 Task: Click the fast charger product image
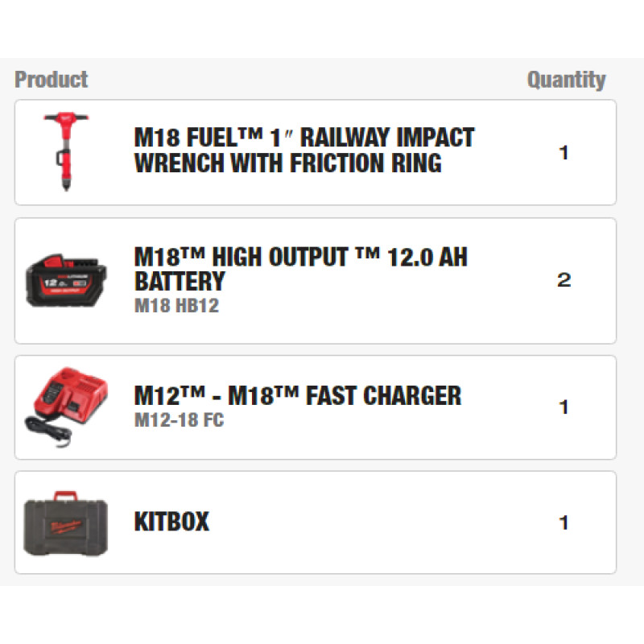(64, 403)
